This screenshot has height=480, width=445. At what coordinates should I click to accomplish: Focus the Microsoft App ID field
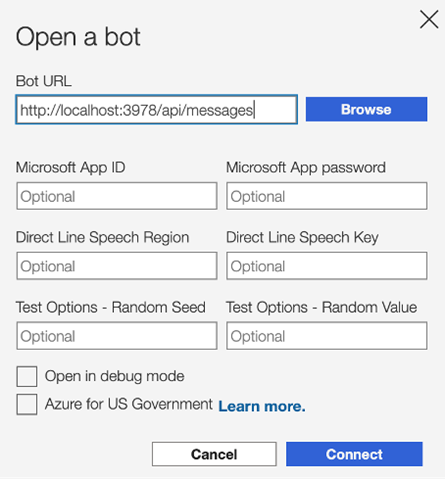[117, 196]
